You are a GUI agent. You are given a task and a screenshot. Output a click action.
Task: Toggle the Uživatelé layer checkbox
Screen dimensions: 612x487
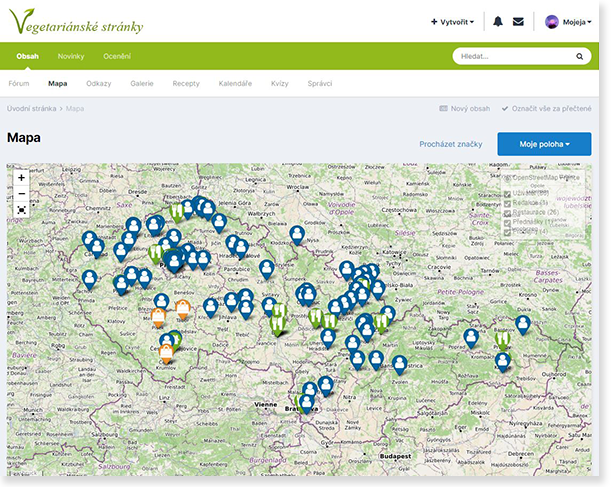click(x=508, y=194)
